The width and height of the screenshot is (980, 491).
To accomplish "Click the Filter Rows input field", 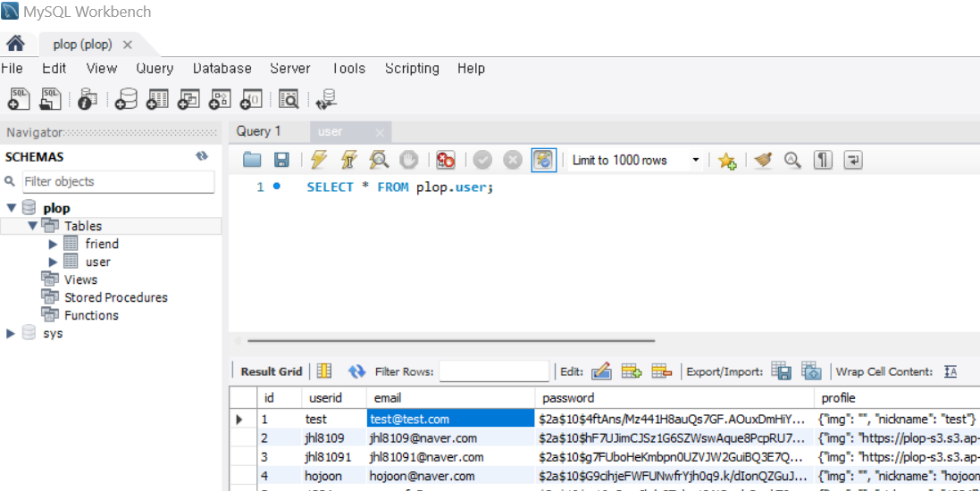I will (x=494, y=371).
